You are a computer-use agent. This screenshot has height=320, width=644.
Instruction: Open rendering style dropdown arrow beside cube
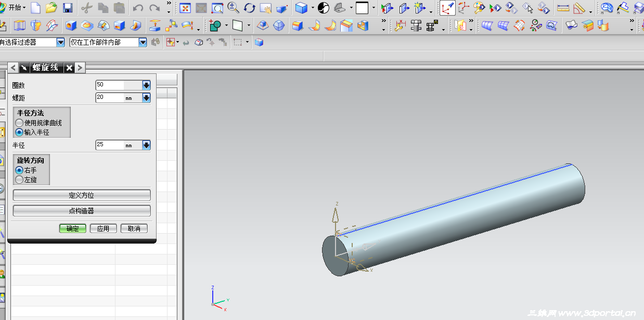click(313, 8)
